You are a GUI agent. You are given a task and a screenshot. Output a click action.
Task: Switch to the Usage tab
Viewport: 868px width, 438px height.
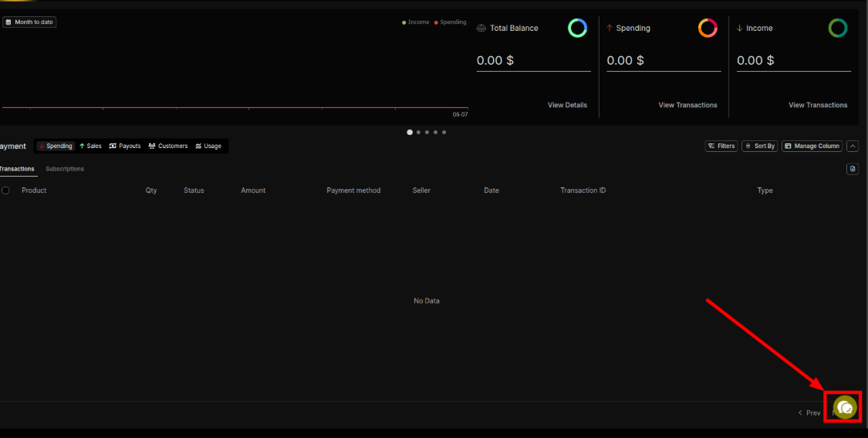click(208, 146)
